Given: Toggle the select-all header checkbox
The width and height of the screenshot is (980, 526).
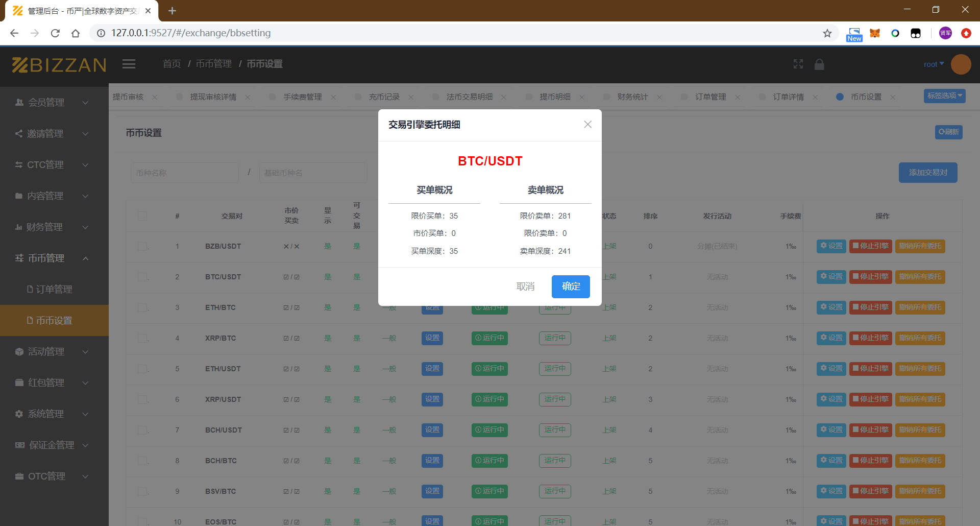Looking at the screenshot, I should pos(142,216).
